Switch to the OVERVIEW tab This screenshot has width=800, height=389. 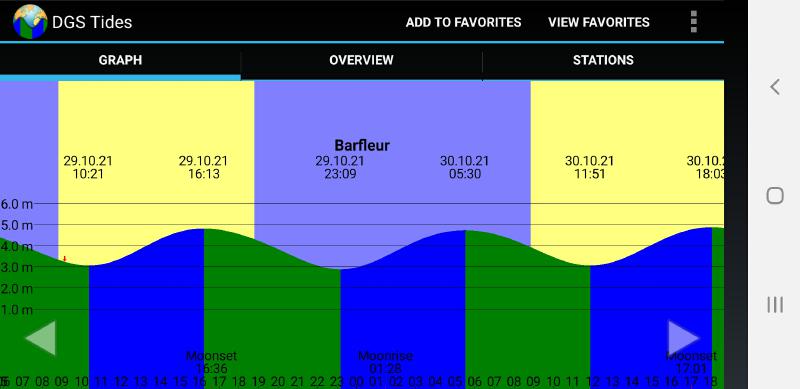[x=361, y=60]
